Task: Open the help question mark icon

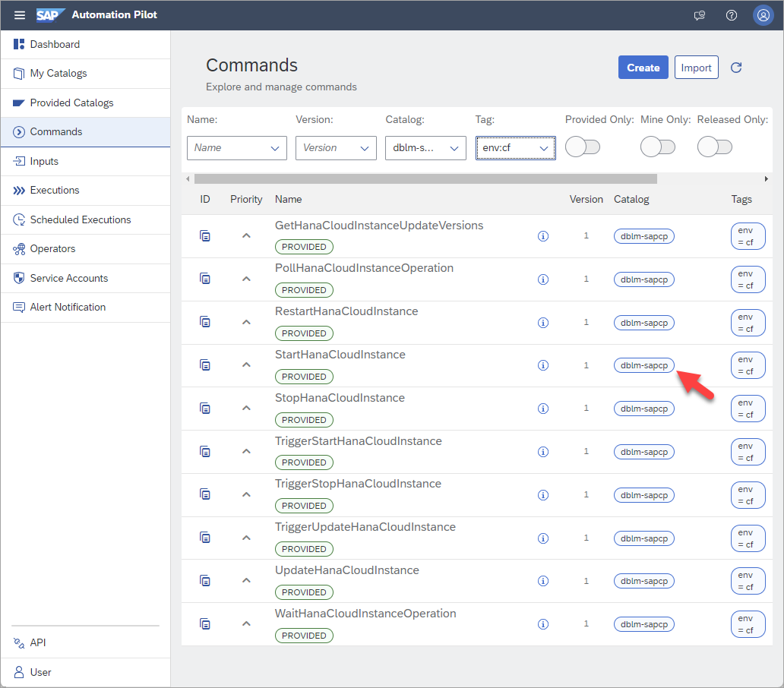Action: click(x=731, y=15)
